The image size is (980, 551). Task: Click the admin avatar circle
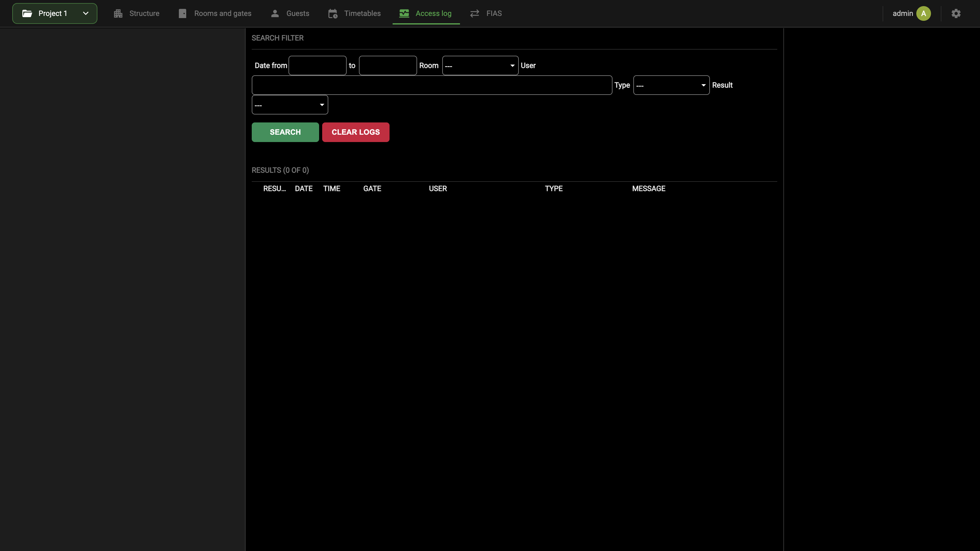pos(923,14)
